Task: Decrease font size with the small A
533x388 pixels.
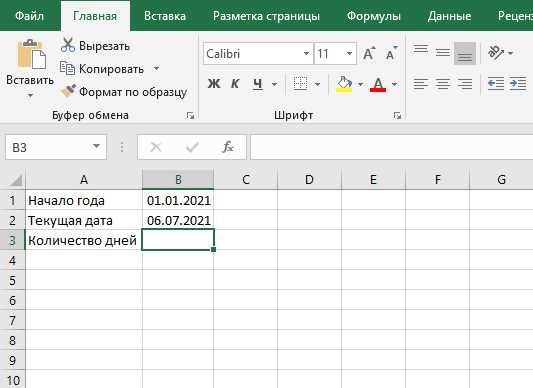Action: point(391,53)
